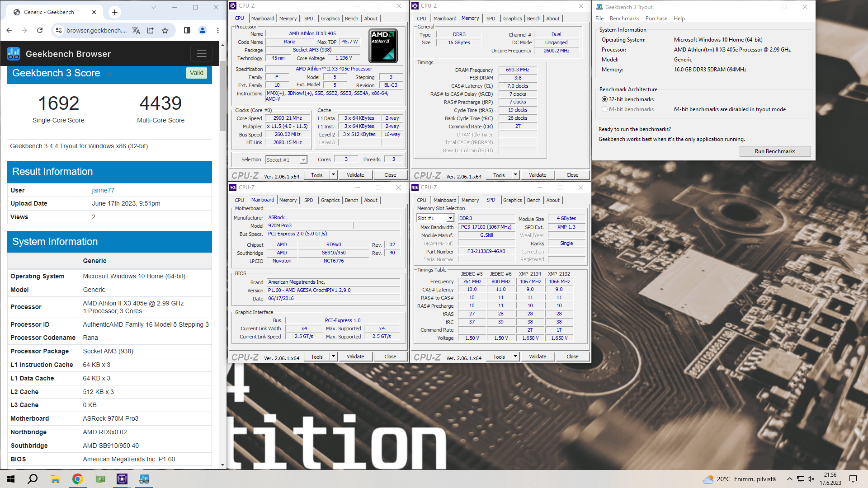The height and width of the screenshot is (488, 868).
Task: Open Windows Start menu
Action: click(11, 479)
